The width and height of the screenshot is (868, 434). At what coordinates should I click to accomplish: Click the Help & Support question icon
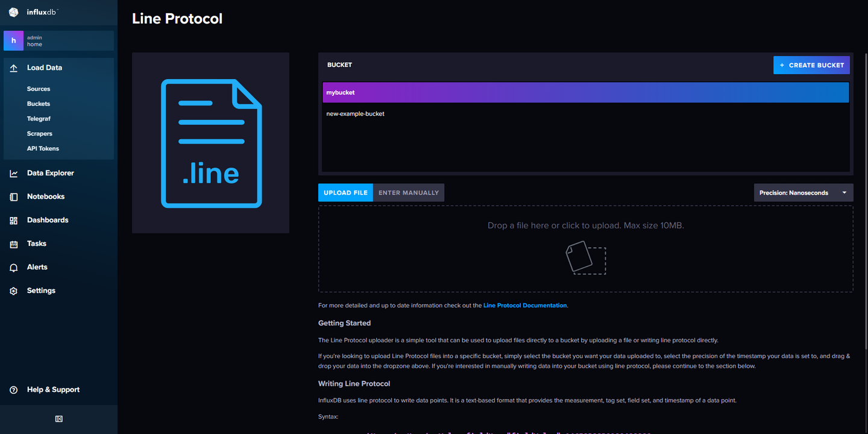13,390
